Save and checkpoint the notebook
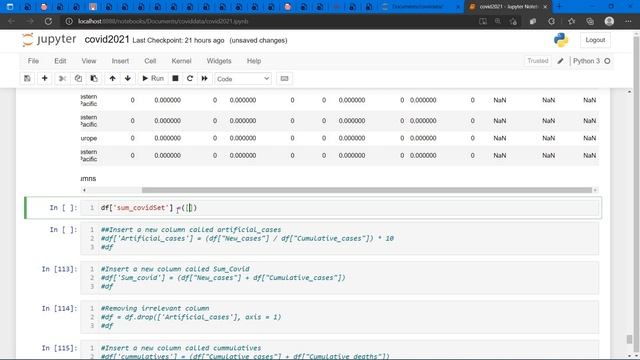The width and height of the screenshot is (640, 360). pos(27,78)
